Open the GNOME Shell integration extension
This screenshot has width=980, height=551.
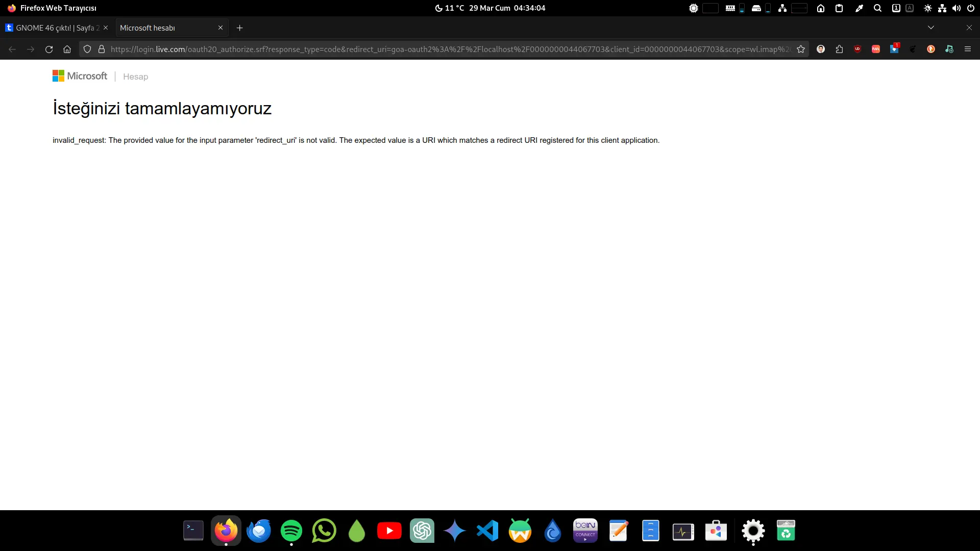(x=913, y=49)
